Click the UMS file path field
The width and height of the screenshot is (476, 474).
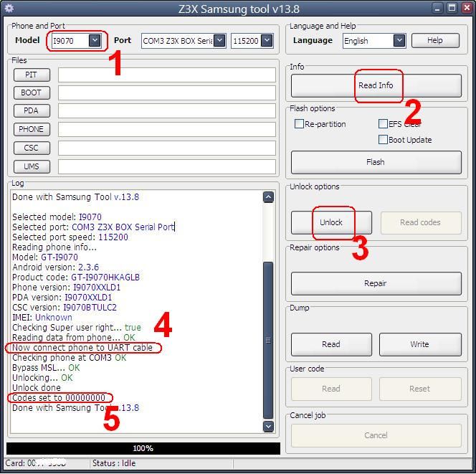(166, 166)
